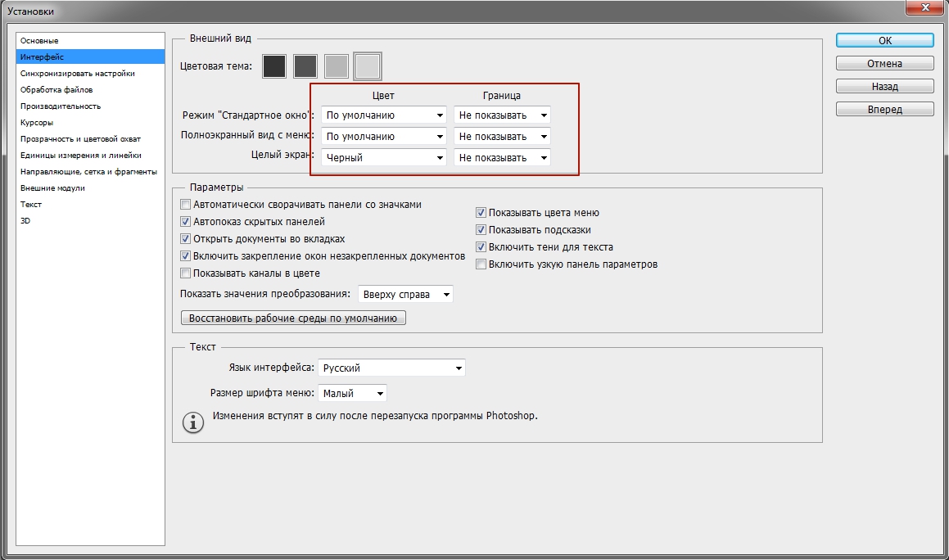Viewport: 949px width, 560px height.
Task: Open Язык интерфейса dropdown (Русский)
Action: click(x=391, y=368)
